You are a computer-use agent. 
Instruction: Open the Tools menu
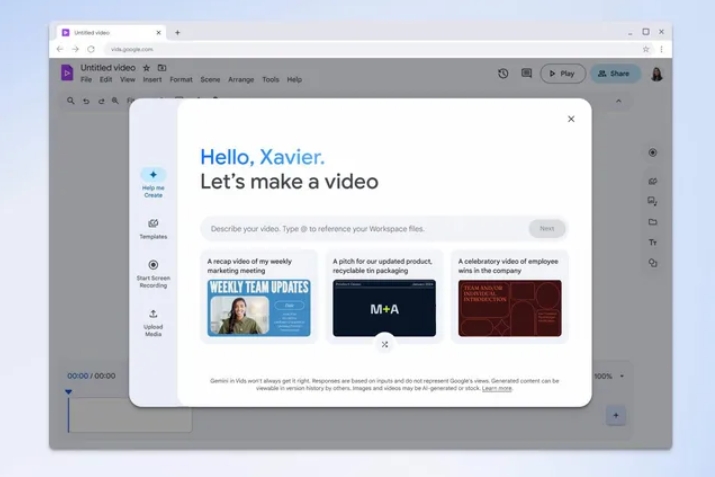(270, 79)
